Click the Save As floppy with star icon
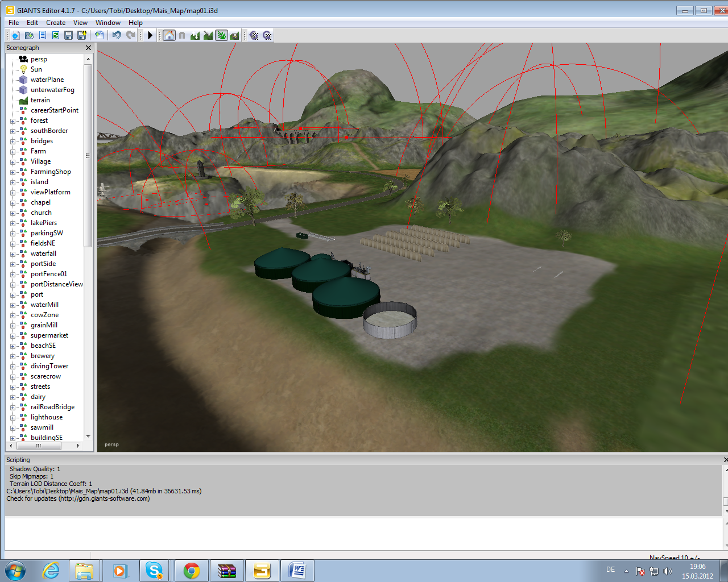Image resolution: width=728 pixels, height=582 pixels. (x=82, y=35)
